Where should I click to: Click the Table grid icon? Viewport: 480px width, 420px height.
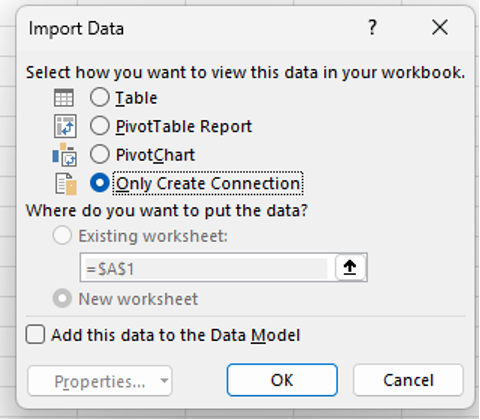click(x=64, y=98)
